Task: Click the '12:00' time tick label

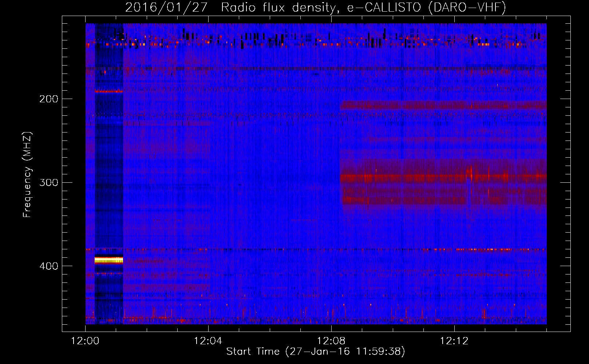Action: click(85, 341)
